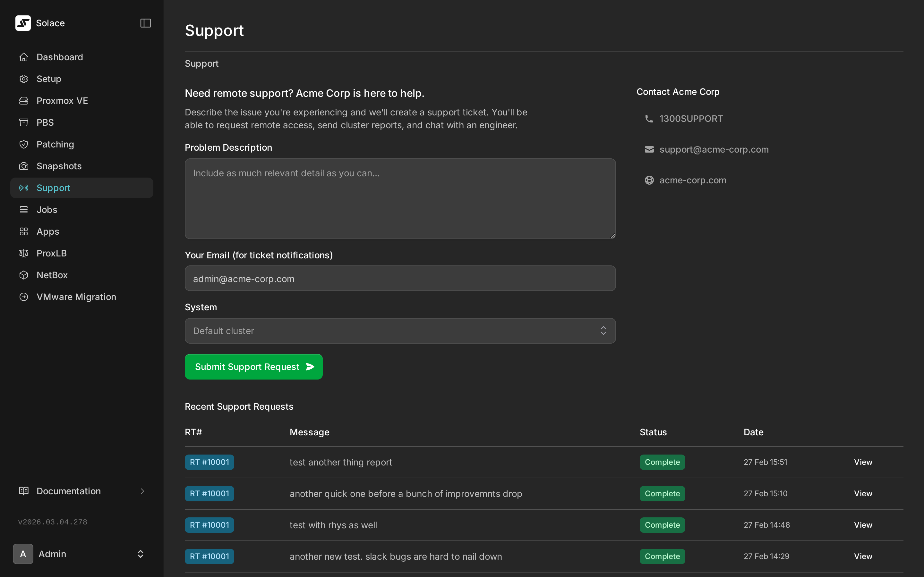Click the Solace logo icon
The height and width of the screenshot is (577, 924).
pyautogui.click(x=23, y=23)
